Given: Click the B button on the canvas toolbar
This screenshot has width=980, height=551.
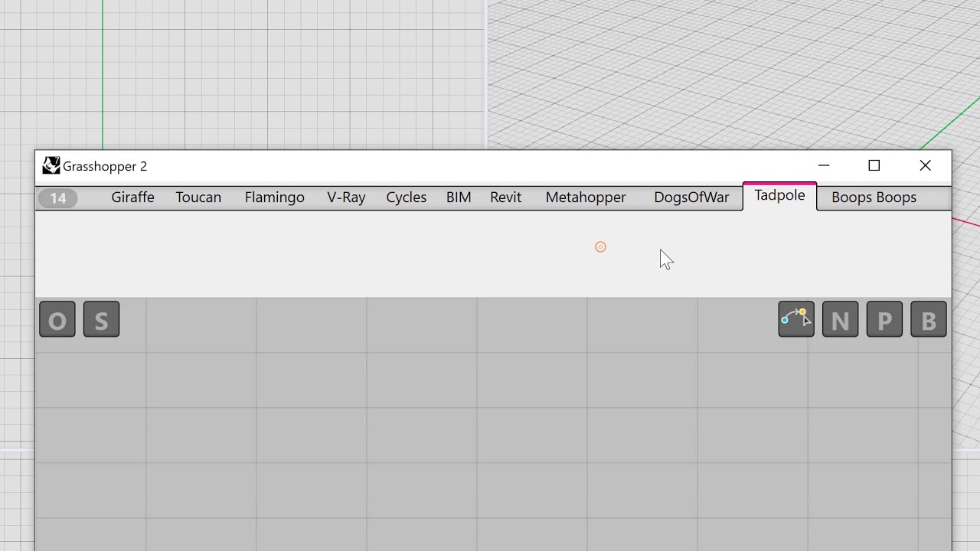Looking at the screenshot, I should click(x=929, y=320).
